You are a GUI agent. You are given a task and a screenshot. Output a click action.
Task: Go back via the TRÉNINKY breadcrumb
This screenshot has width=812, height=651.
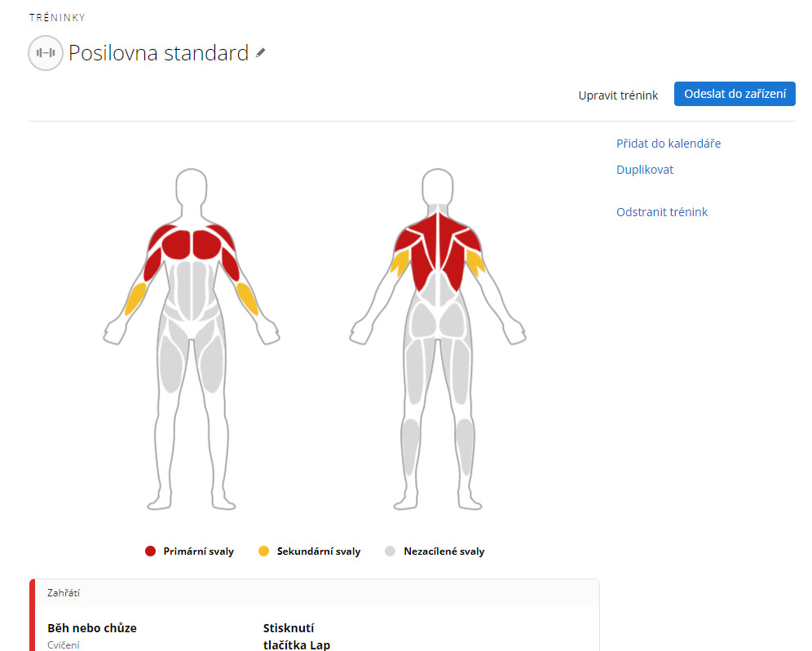(x=57, y=17)
